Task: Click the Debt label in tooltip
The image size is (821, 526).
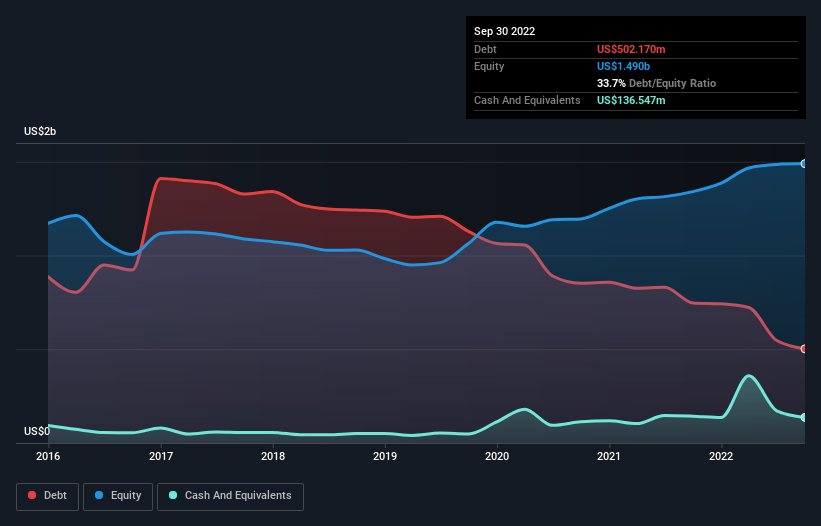Action: (485, 49)
